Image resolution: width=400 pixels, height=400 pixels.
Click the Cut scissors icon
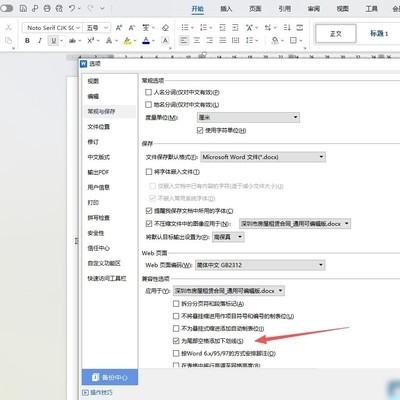coord(9,28)
